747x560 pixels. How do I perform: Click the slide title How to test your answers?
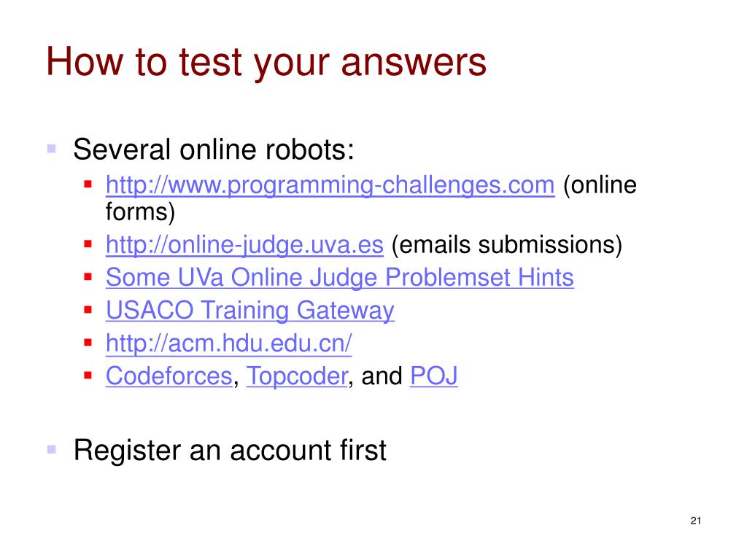tap(266, 63)
